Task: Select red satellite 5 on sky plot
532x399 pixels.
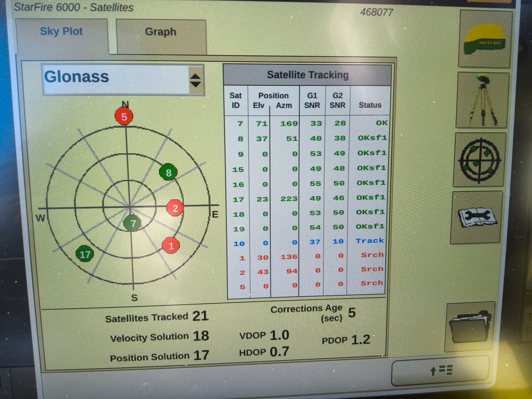Action: (124, 117)
